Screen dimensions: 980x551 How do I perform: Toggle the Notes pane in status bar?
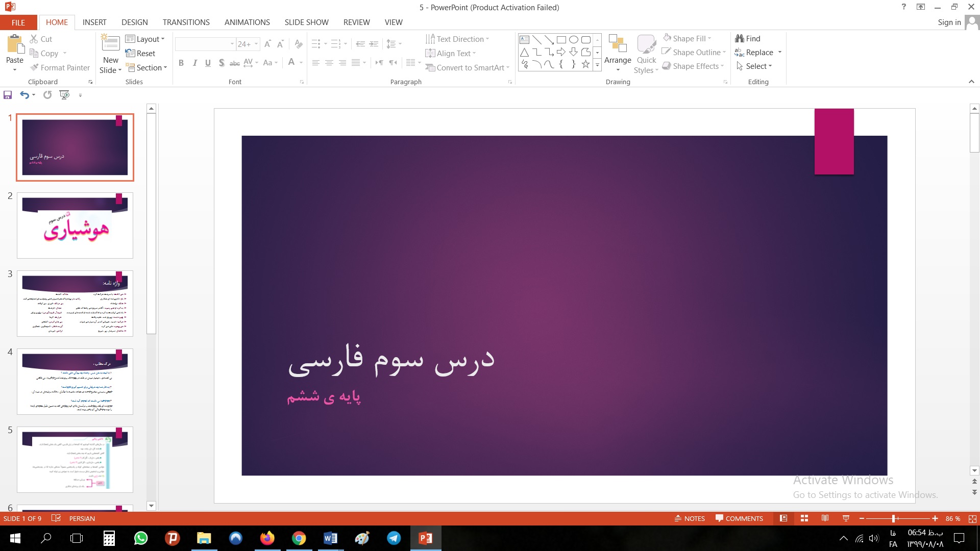click(x=690, y=518)
